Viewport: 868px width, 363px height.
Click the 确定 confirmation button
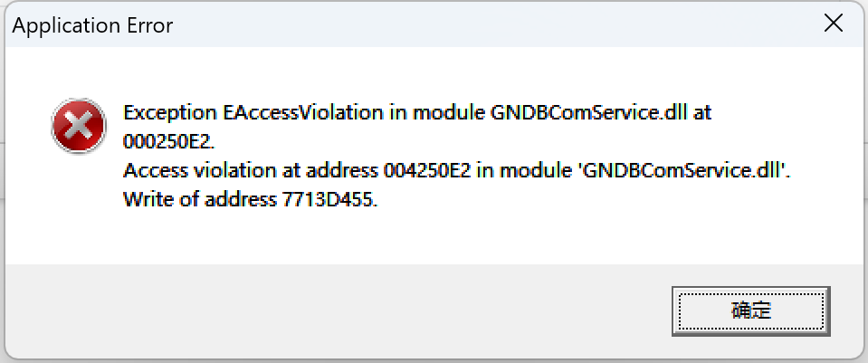pos(750,311)
